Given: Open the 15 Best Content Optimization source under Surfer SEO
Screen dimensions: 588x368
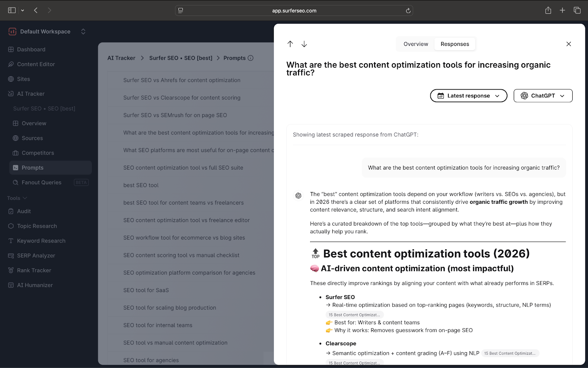Looking at the screenshot, I should tap(354, 315).
